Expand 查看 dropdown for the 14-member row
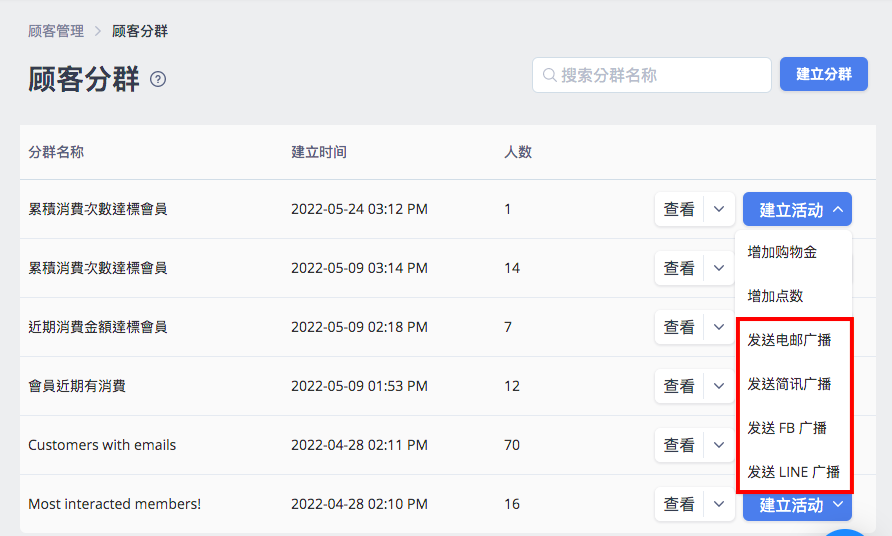 [719, 268]
